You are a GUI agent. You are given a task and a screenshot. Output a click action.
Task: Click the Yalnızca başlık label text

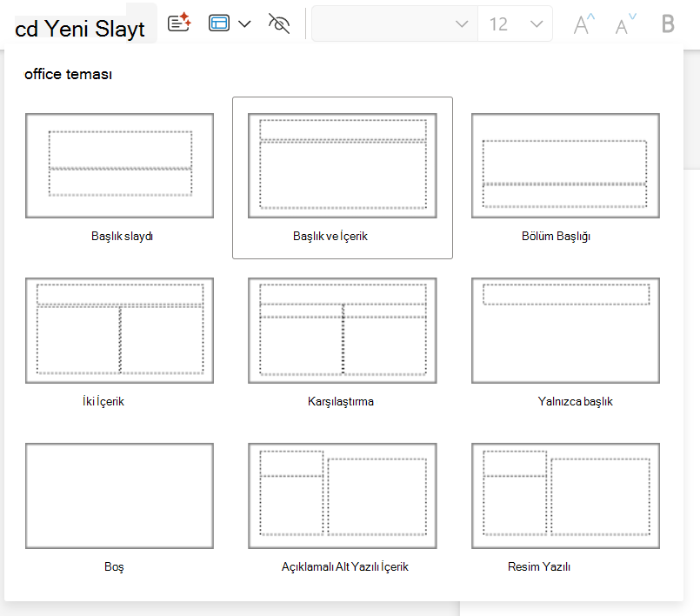click(575, 401)
